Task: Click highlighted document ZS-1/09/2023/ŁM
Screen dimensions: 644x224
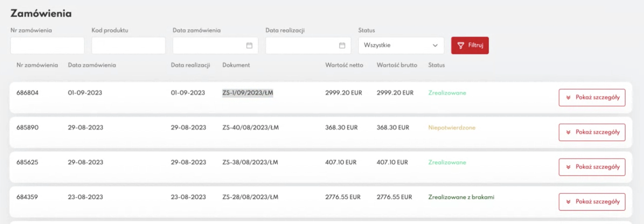Action: 248,93
